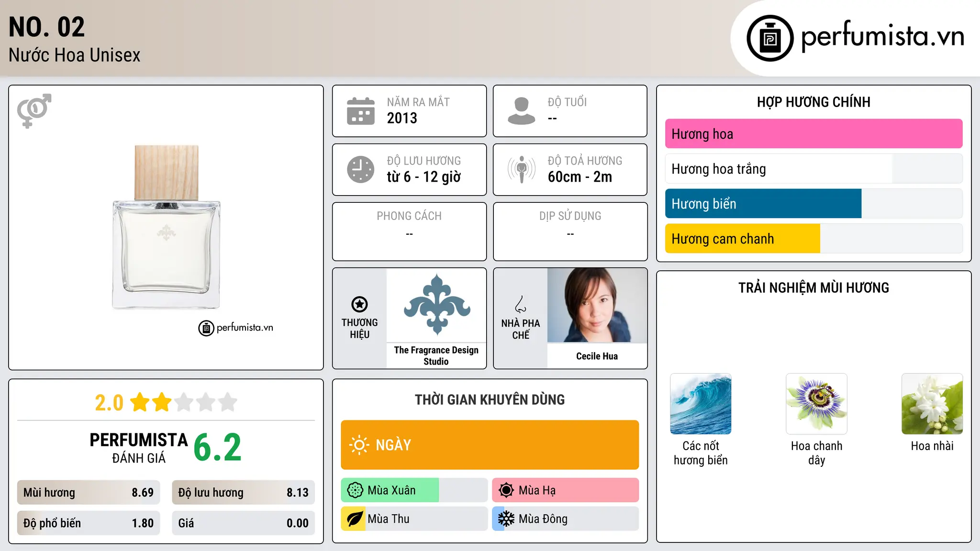Image resolution: width=980 pixels, height=551 pixels.
Task: Open the perfume bottle product image
Action: pos(166,227)
